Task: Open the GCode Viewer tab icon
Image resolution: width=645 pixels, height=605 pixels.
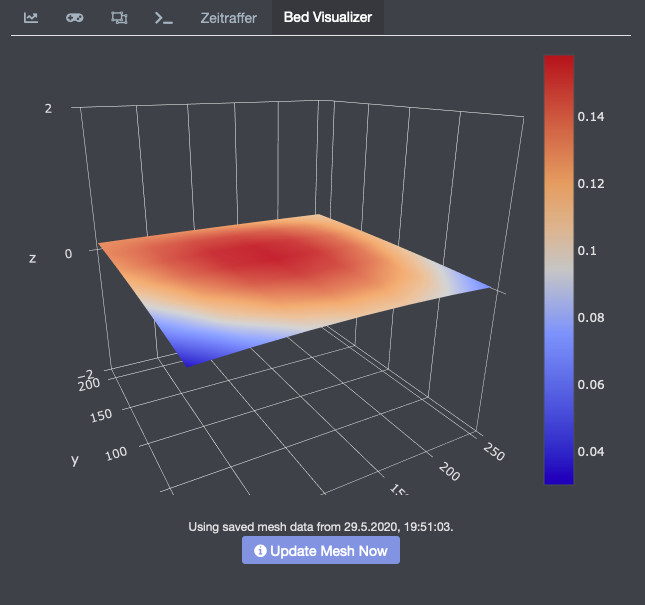Action: click(x=119, y=18)
